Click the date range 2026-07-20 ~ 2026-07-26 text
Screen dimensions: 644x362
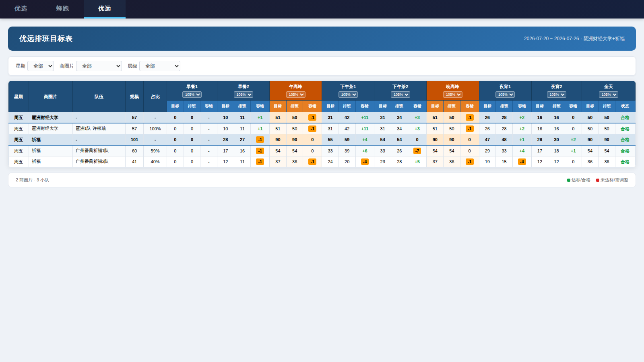click(x=551, y=39)
